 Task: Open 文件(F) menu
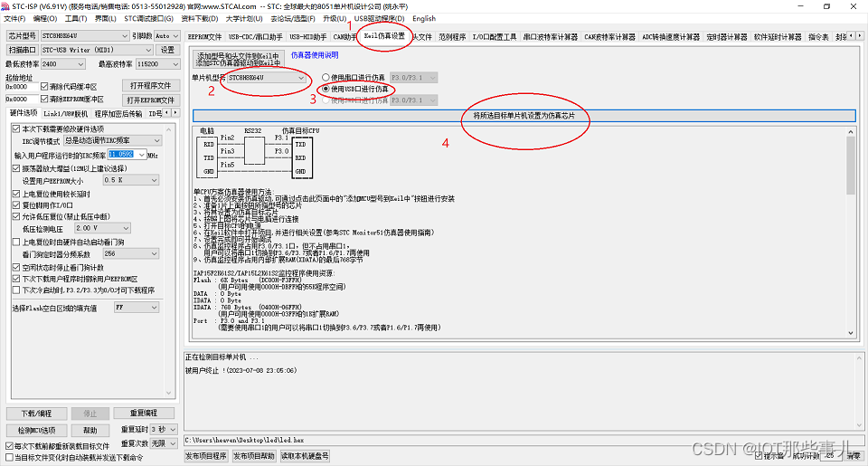coord(14,18)
